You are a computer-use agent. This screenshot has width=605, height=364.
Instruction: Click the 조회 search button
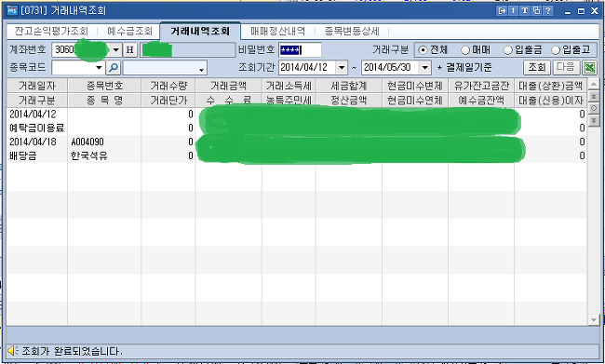tap(537, 68)
